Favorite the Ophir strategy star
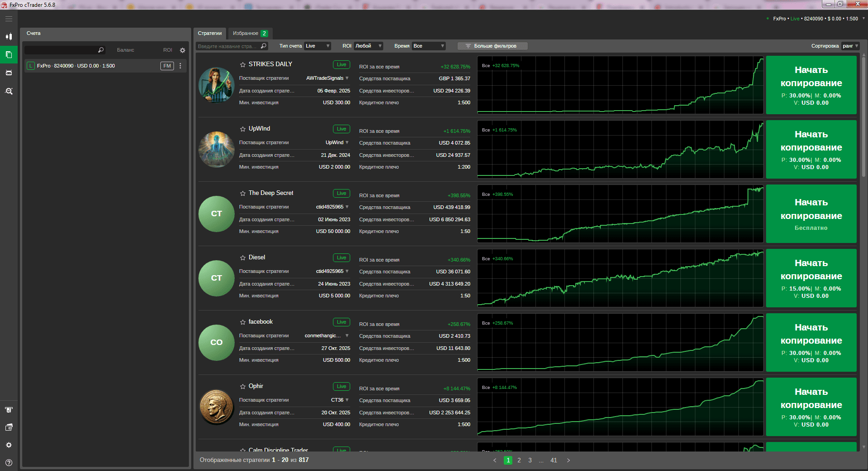The image size is (868, 471). click(x=243, y=387)
